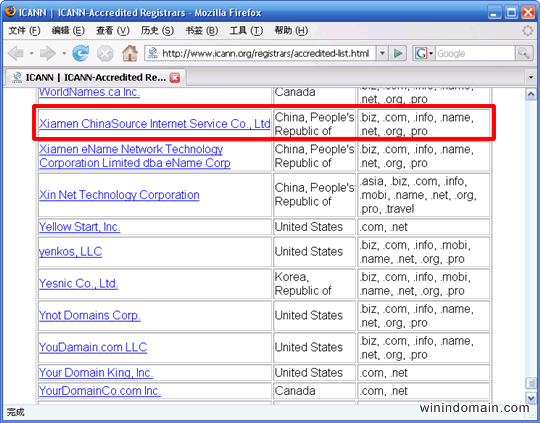Open the 帮助 (H) menu
The width and height of the screenshot is (540, 423).
(291, 31)
